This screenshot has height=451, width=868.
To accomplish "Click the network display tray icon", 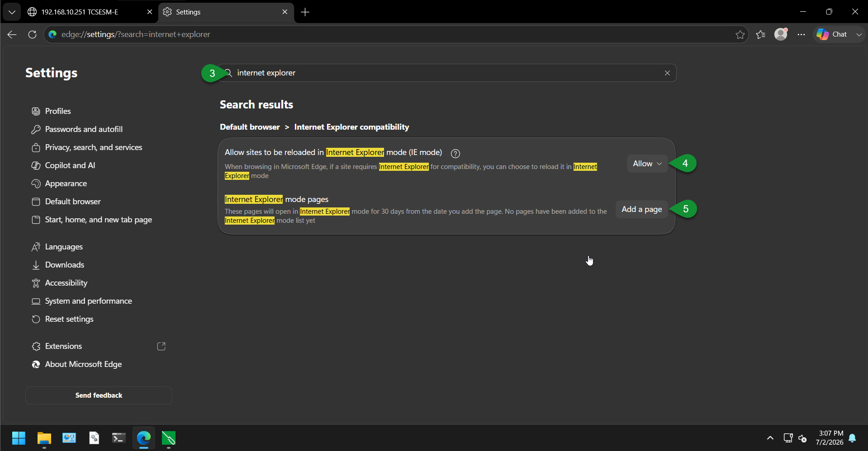I will coord(788,438).
